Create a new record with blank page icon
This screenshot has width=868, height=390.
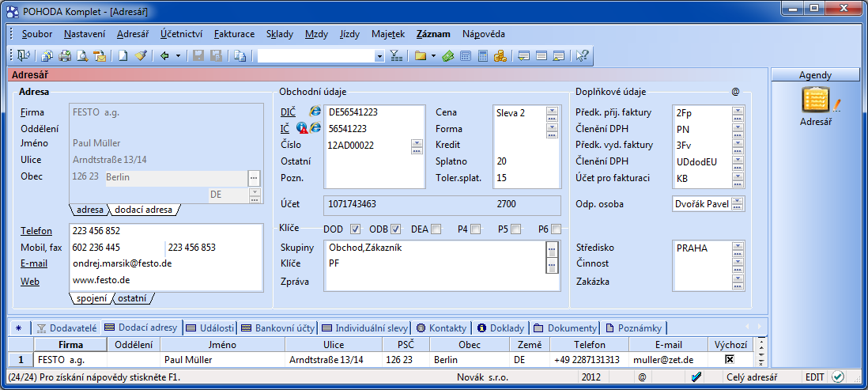pos(123,55)
